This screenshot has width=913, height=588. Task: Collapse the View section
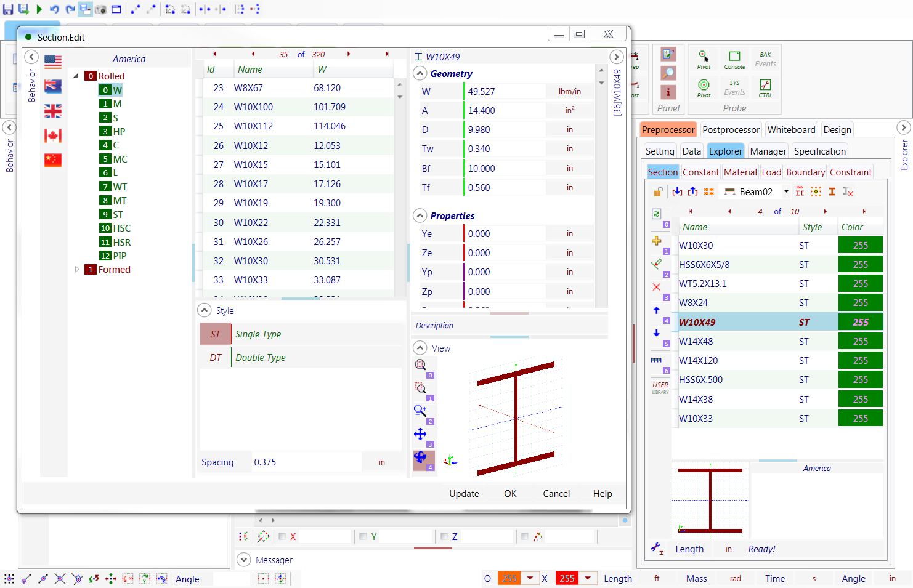(420, 348)
